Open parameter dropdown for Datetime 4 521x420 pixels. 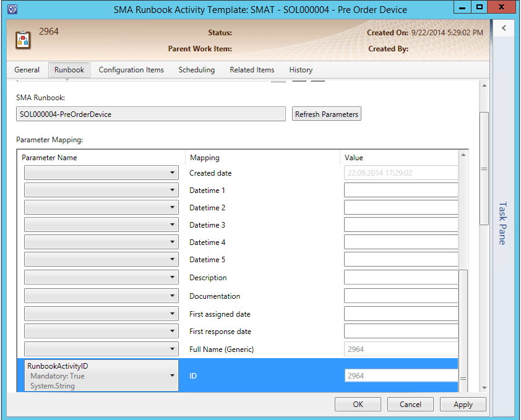101,242
